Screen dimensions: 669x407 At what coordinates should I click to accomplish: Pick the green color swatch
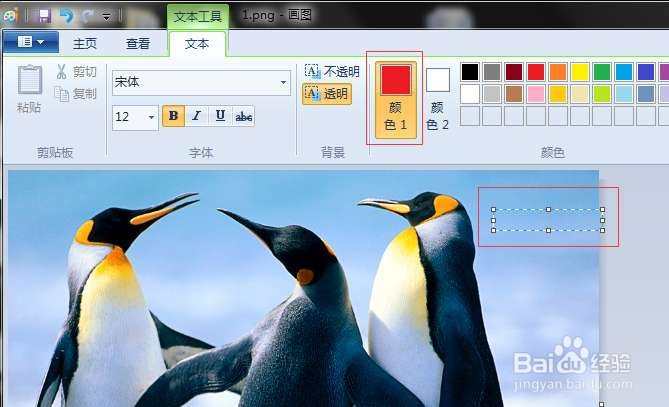602,72
